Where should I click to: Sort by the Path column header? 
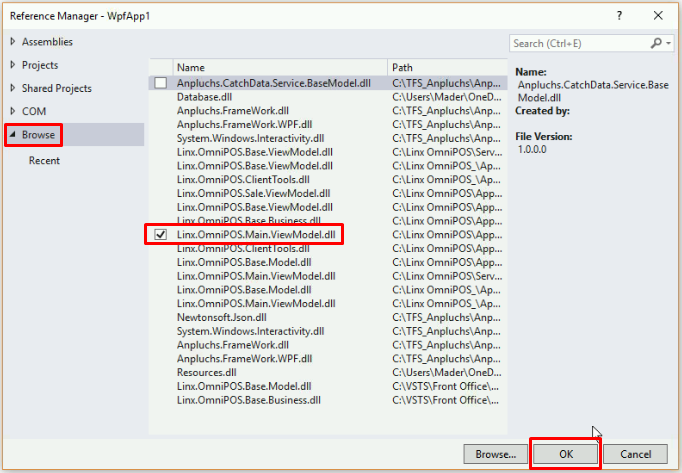tap(448, 67)
